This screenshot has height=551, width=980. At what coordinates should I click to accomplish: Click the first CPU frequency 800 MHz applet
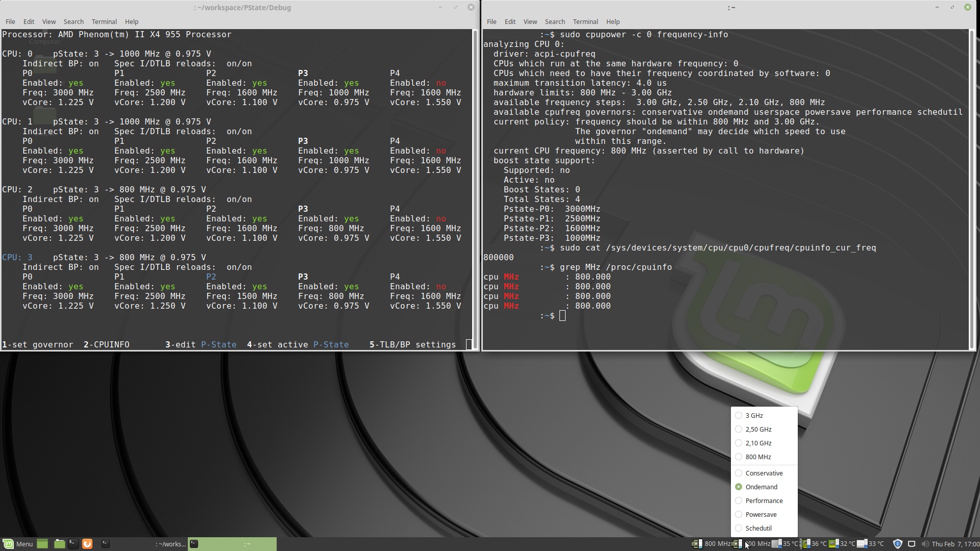pyautogui.click(x=712, y=544)
